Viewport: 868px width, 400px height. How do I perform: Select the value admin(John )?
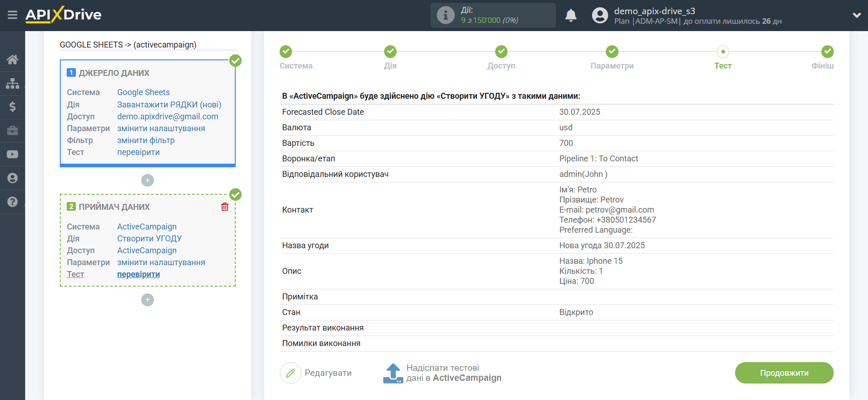point(583,174)
